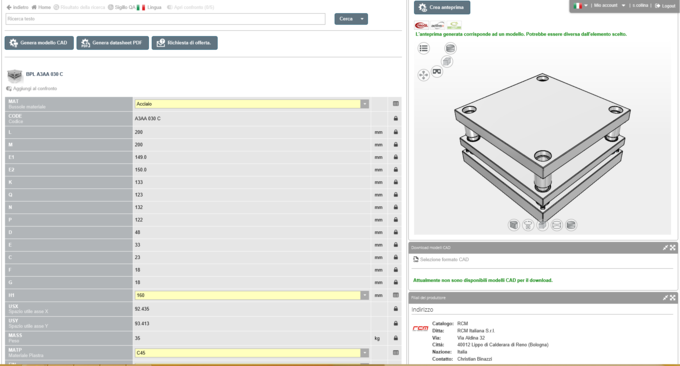The width and height of the screenshot is (680, 366).
Task: Click the Crea anteprima button
Action: pos(442,7)
